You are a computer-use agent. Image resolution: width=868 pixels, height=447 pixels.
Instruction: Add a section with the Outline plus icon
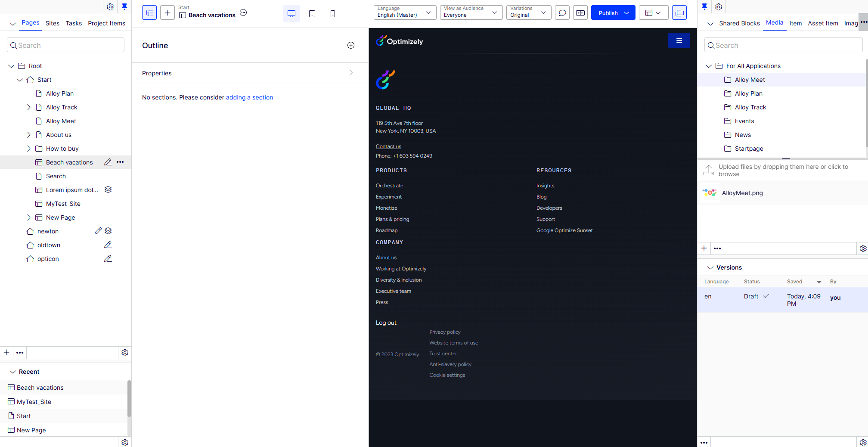(351, 46)
